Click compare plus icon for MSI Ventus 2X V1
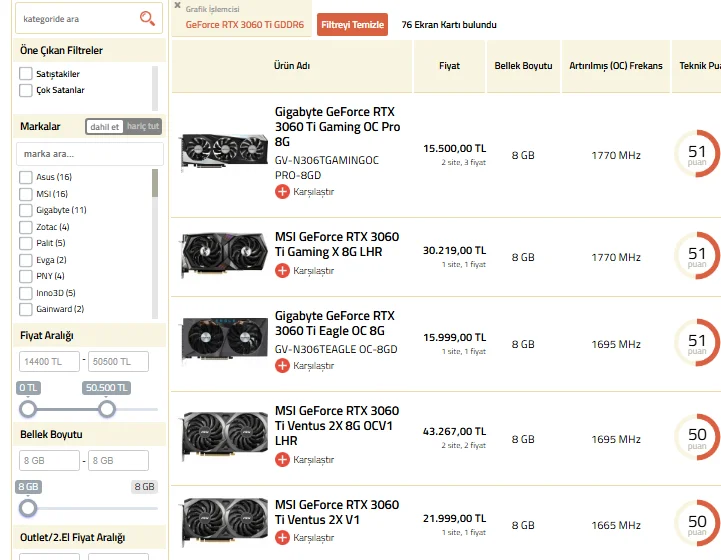Image resolution: width=721 pixels, height=560 pixels. coord(282,538)
